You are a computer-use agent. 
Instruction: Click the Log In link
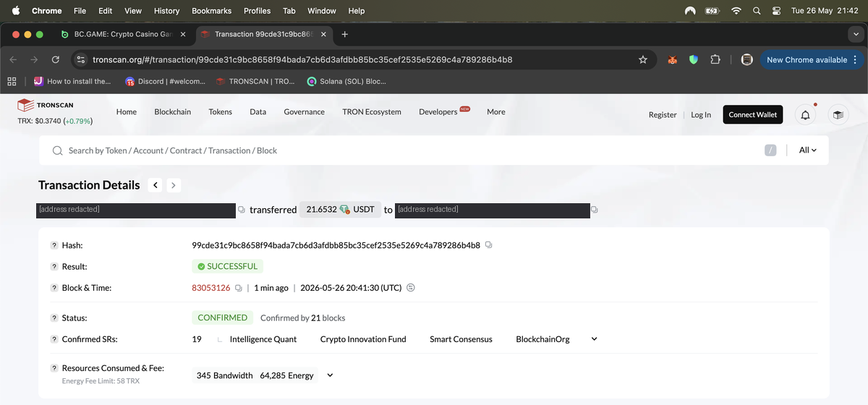pos(701,115)
